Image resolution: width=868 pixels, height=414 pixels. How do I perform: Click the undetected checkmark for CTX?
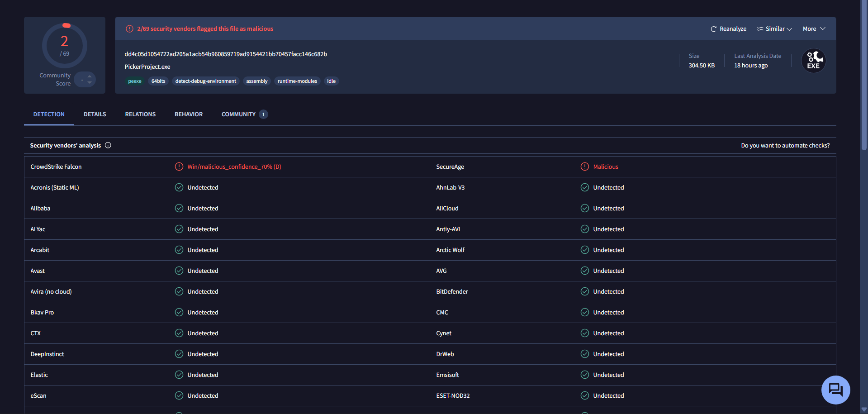(x=179, y=333)
